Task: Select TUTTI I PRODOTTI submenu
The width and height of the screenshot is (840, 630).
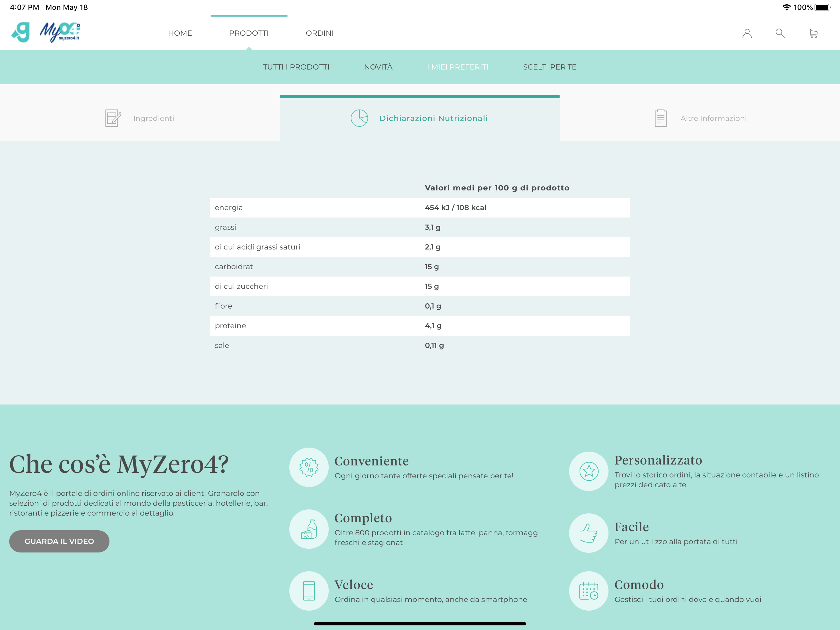Action: pos(296,67)
